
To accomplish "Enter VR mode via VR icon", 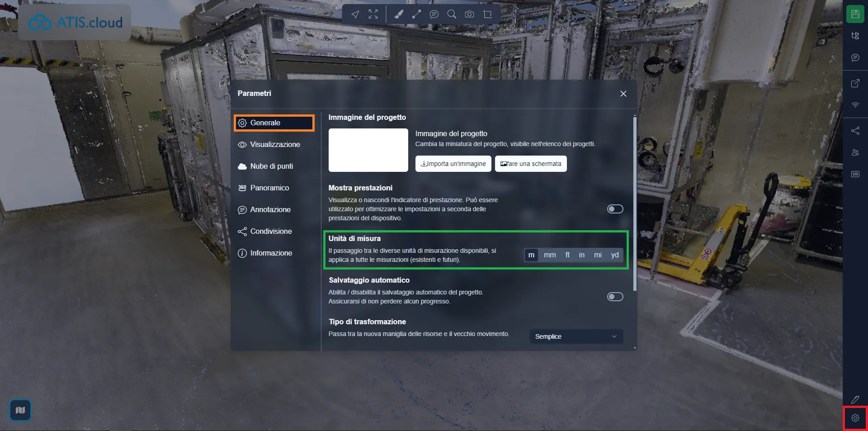I will 855,174.
